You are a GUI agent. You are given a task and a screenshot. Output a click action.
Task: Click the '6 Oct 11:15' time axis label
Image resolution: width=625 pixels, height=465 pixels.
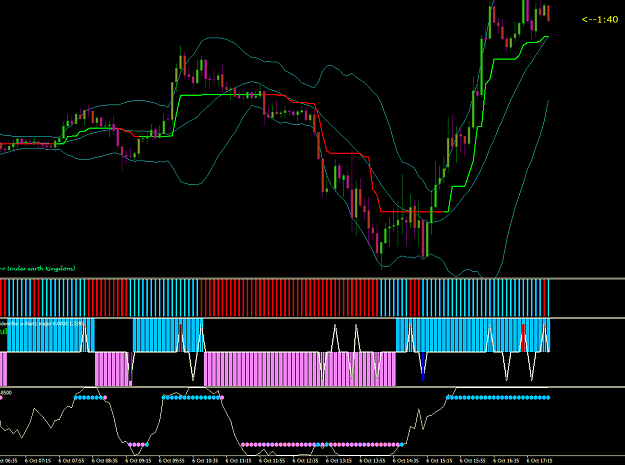(238, 461)
